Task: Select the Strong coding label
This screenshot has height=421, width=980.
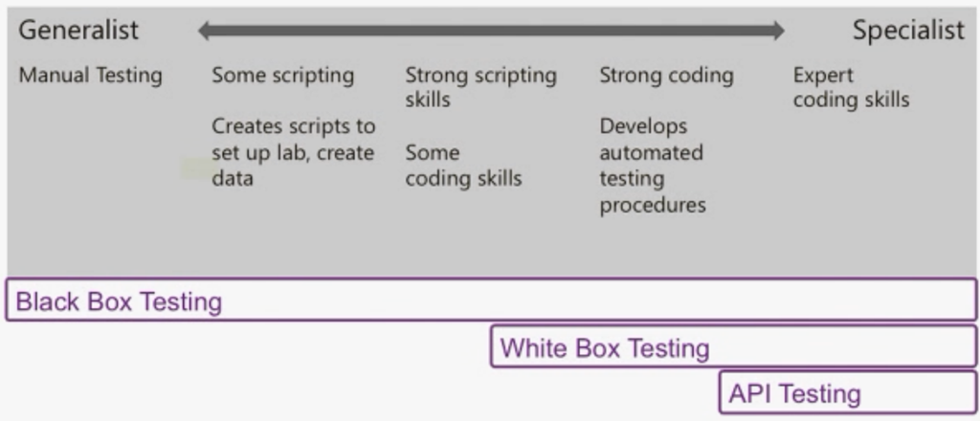Action: (x=666, y=76)
